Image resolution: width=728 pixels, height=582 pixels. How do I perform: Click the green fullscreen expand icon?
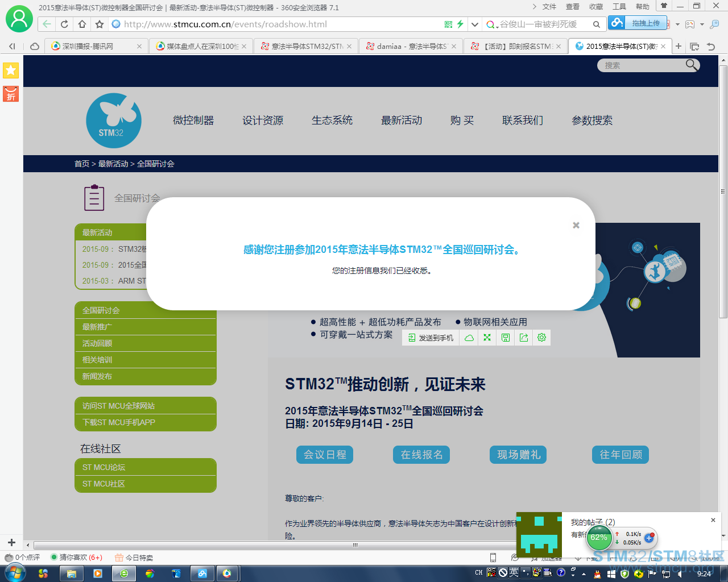[487, 338]
